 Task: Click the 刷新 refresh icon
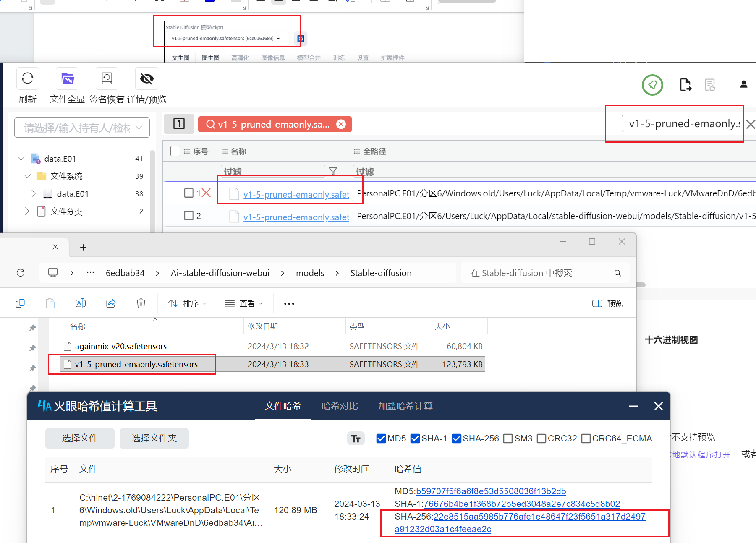point(28,78)
